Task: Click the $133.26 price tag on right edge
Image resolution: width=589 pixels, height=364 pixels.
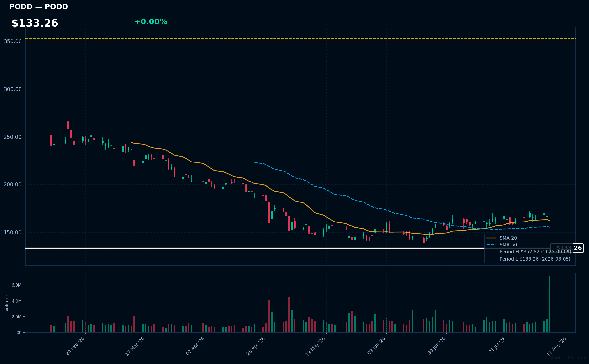Action: [x=567, y=248]
